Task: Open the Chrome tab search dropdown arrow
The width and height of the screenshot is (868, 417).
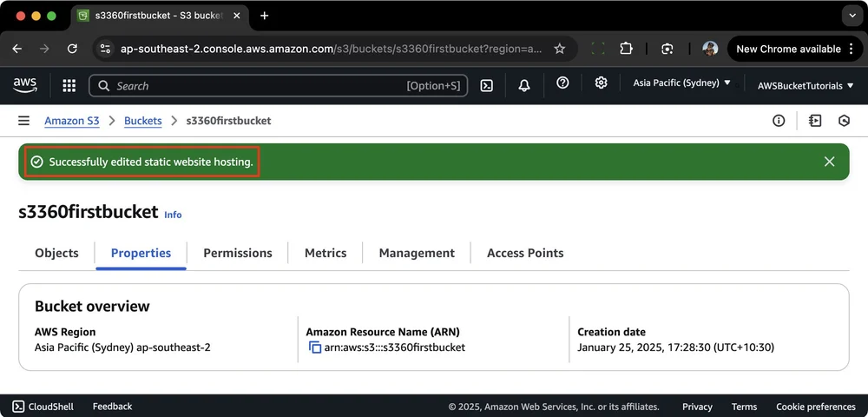Action: [x=852, y=16]
